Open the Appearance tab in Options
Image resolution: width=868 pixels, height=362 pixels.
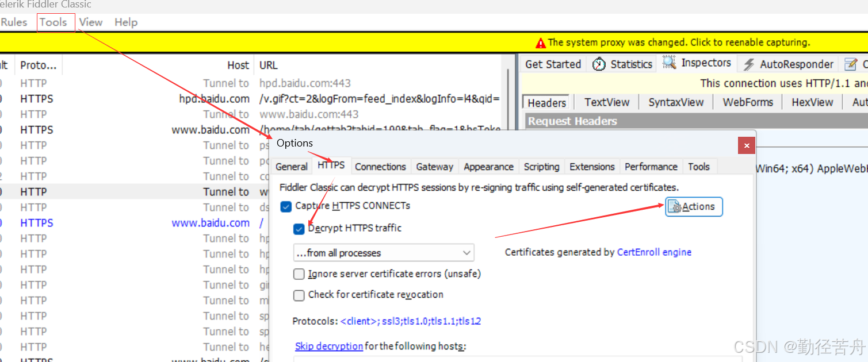pos(488,167)
